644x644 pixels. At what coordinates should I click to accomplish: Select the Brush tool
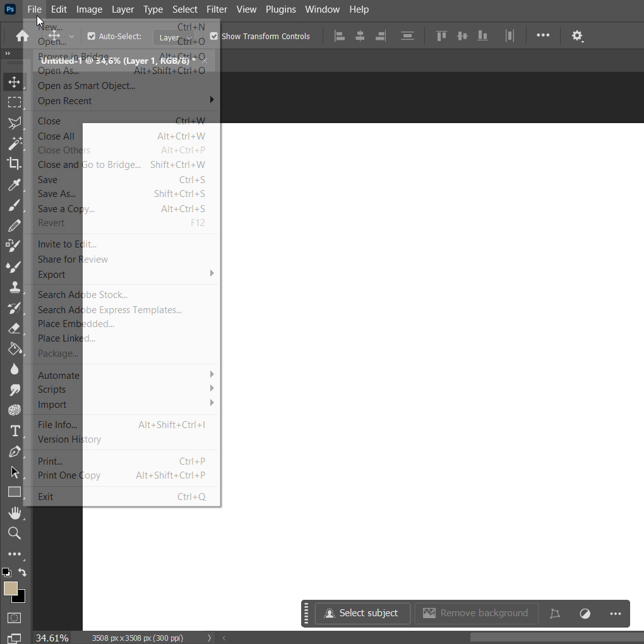pyautogui.click(x=15, y=205)
